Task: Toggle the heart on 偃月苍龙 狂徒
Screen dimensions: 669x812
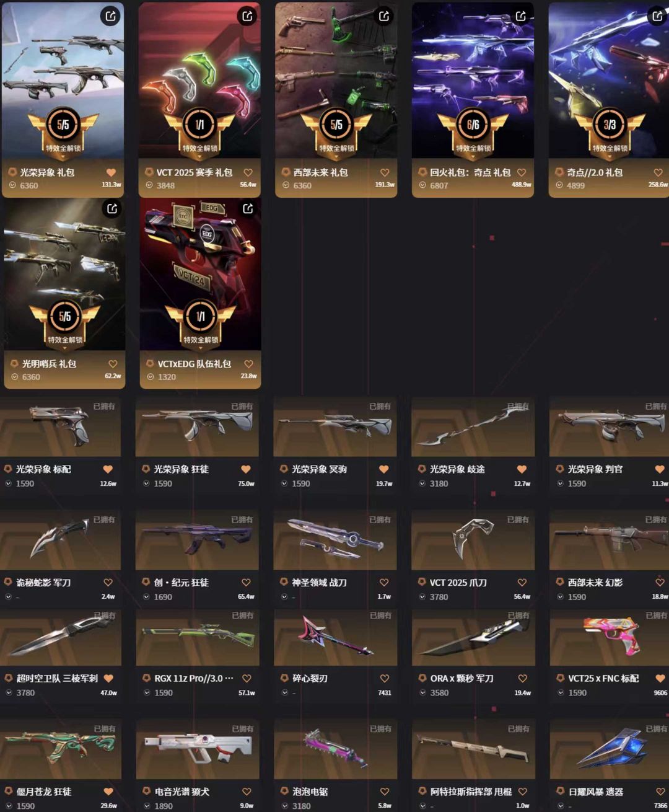Action: click(x=108, y=792)
